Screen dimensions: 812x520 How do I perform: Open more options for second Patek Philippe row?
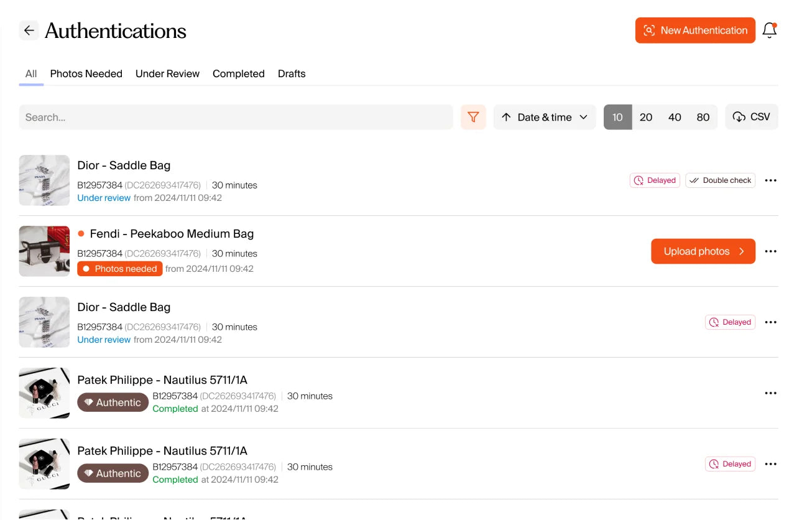pyautogui.click(x=771, y=464)
